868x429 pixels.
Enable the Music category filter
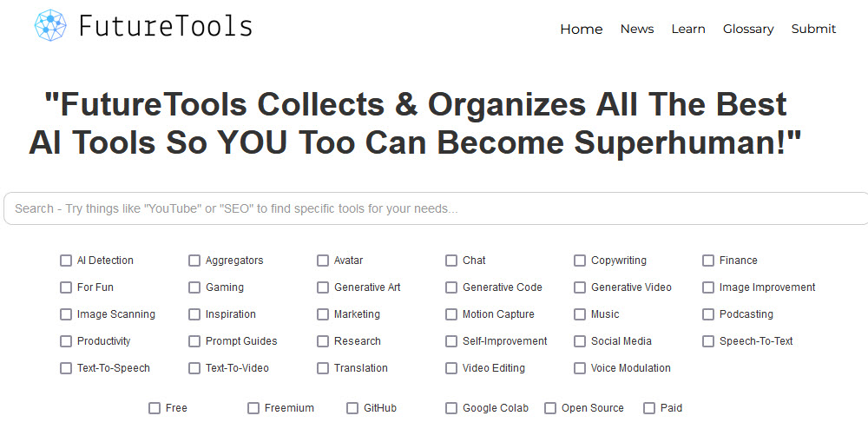[580, 314]
